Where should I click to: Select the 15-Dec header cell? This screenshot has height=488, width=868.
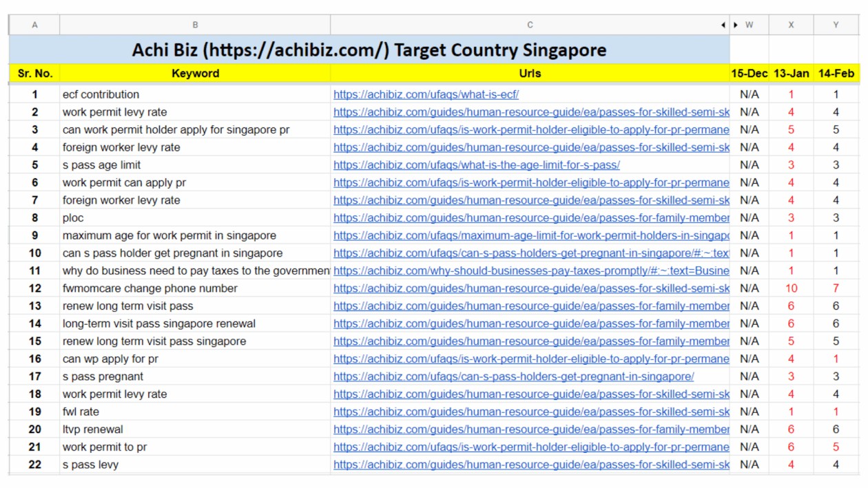(749, 73)
